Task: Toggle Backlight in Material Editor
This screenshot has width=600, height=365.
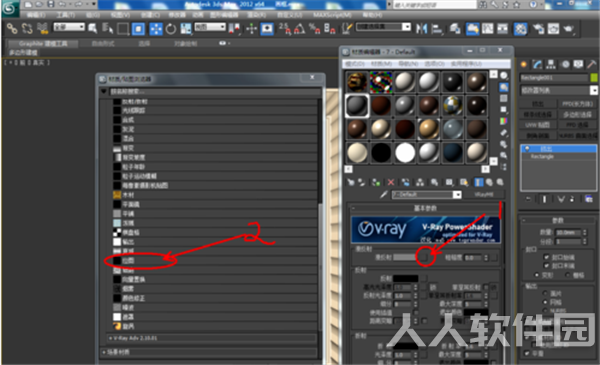Action: (504, 87)
